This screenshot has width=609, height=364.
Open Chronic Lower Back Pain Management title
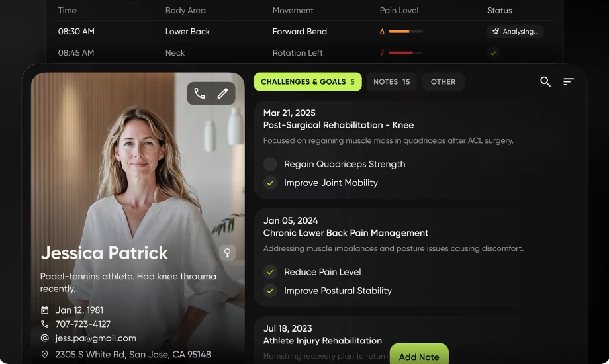[346, 233]
